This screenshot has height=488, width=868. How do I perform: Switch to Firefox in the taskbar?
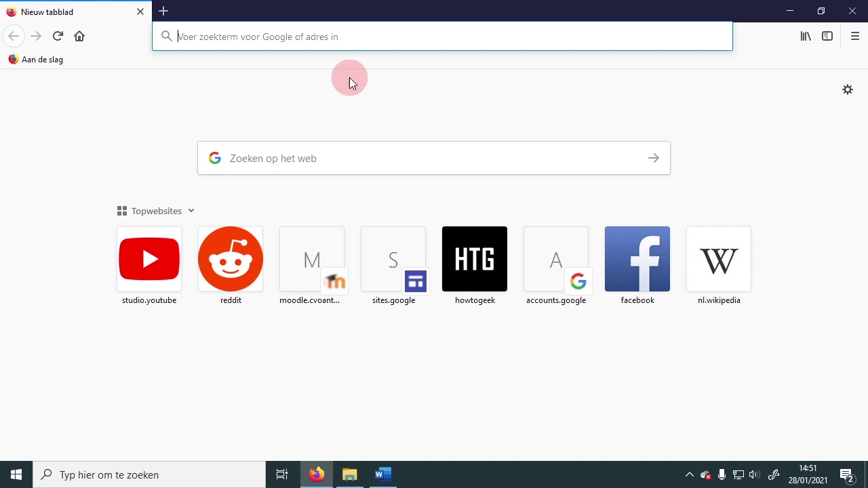pos(317,474)
